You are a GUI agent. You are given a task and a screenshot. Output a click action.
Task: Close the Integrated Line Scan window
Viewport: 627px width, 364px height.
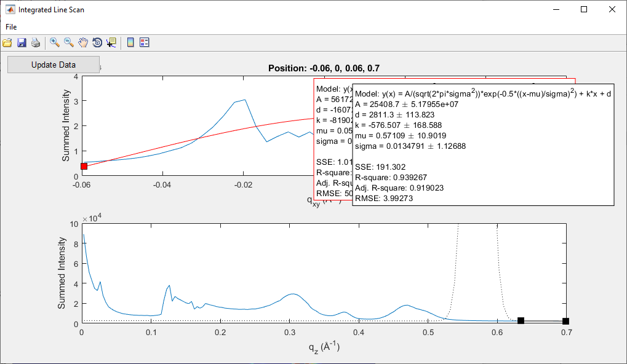click(612, 9)
